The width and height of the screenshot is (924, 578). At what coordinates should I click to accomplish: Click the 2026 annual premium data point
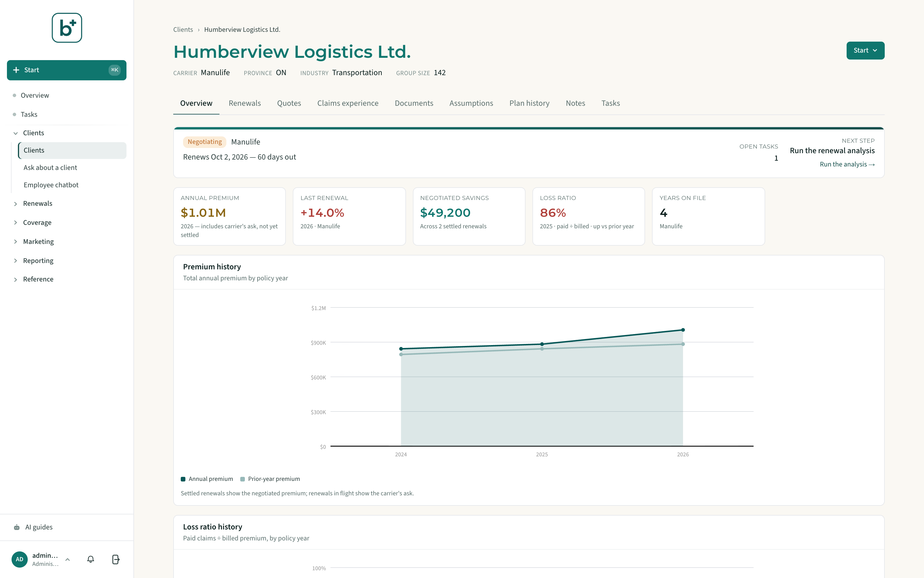coord(683,330)
